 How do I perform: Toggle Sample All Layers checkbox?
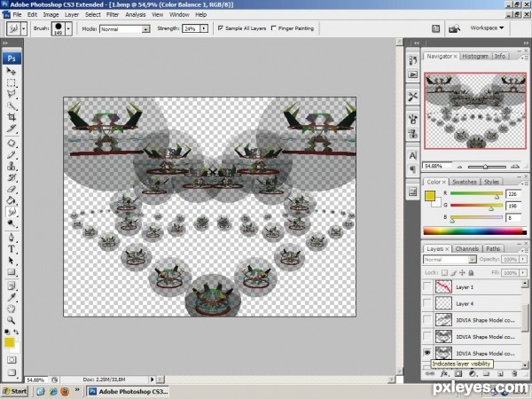pyautogui.click(x=221, y=28)
